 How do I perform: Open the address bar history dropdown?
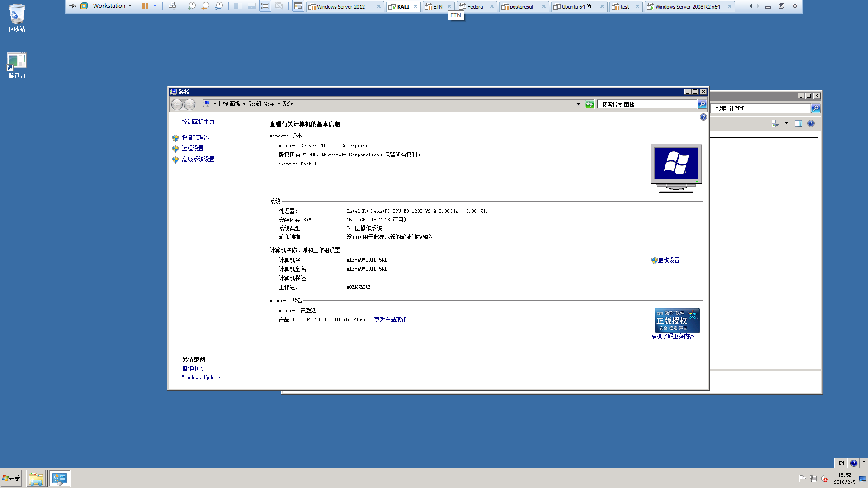coord(578,104)
